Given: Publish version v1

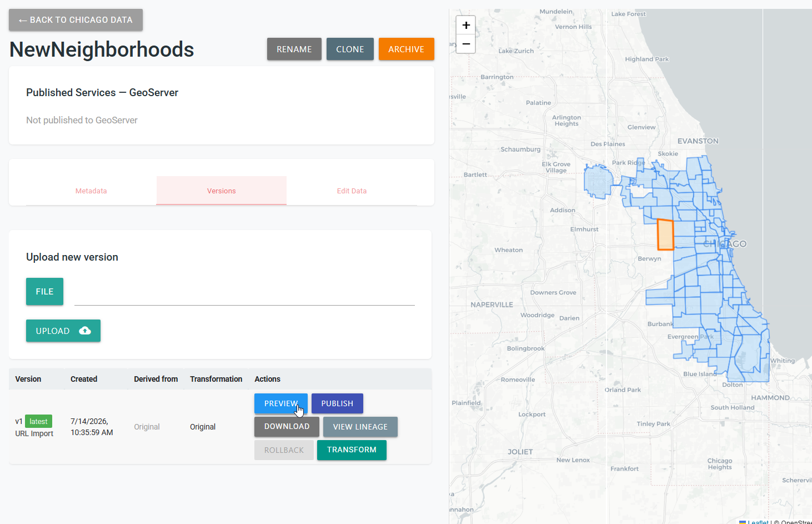Looking at the screenshot, I should [x=337, y=403].
